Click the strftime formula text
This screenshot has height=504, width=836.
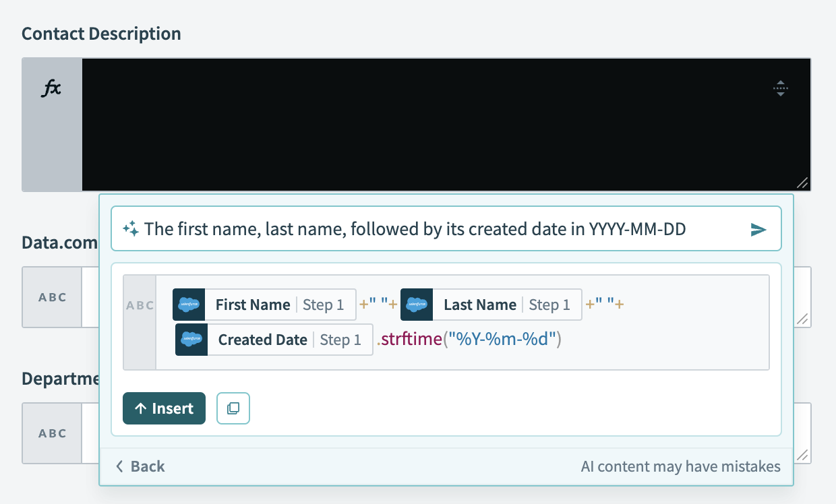(411, 340)
